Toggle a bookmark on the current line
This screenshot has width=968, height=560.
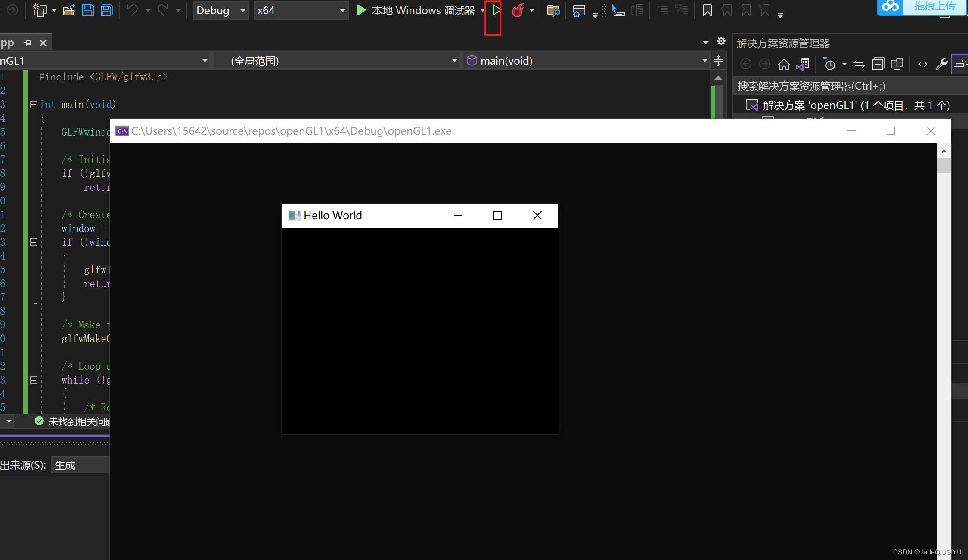[x=707, y=10]
